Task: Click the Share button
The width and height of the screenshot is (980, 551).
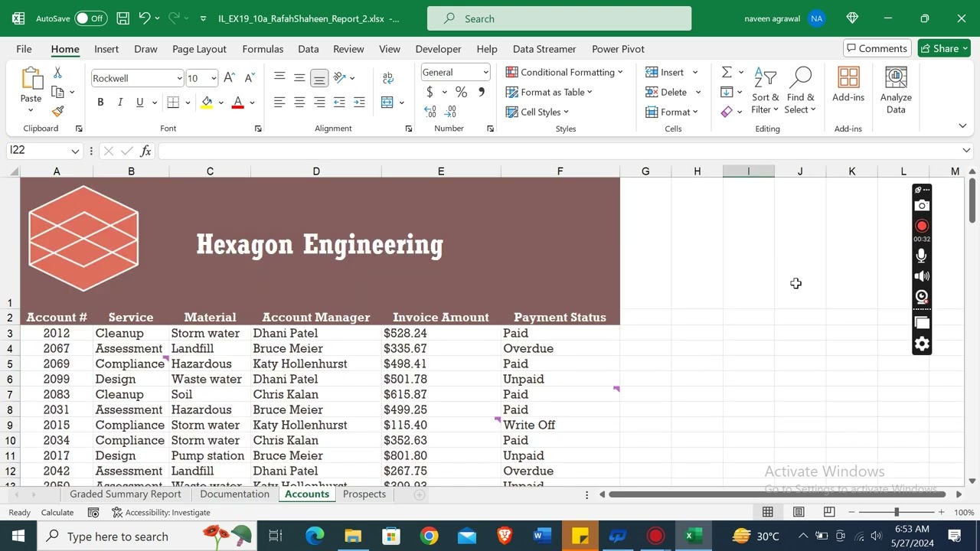Action: [x=944, y=48]
